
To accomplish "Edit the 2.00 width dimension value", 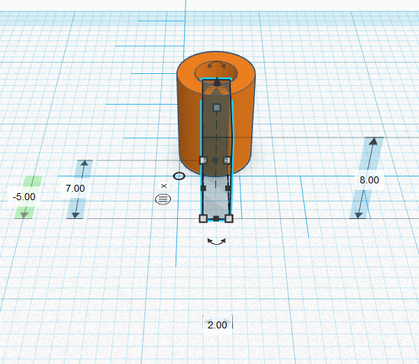I will point(217,325).
